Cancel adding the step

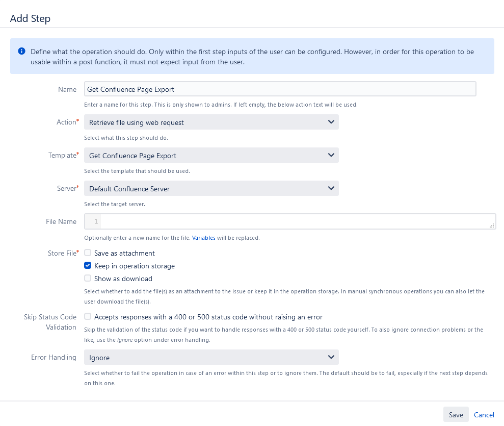click(484, 415)
